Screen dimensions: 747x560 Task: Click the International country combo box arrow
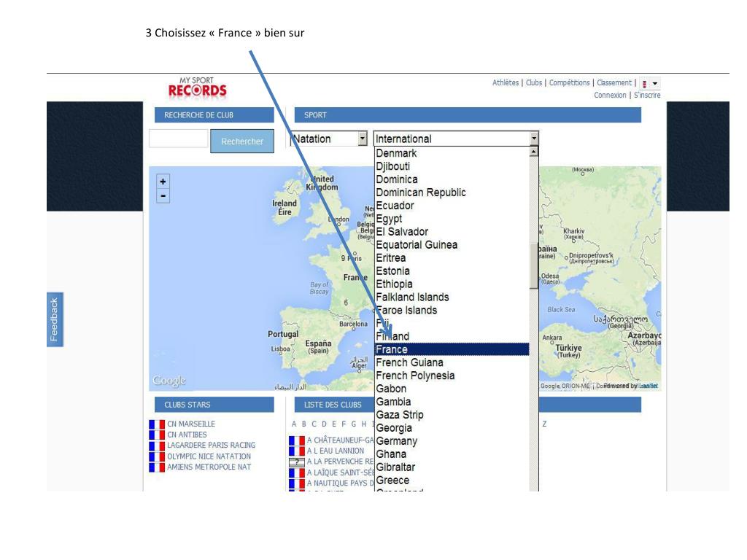533,139
